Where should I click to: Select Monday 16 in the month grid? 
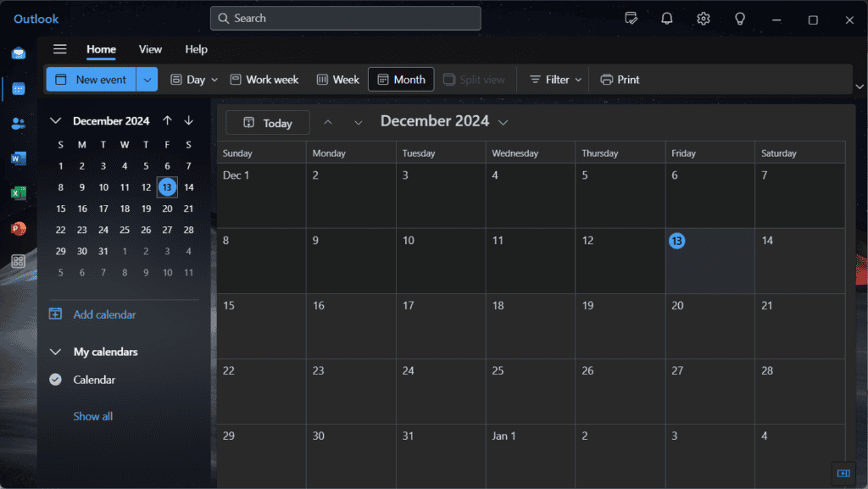(351, 325)
